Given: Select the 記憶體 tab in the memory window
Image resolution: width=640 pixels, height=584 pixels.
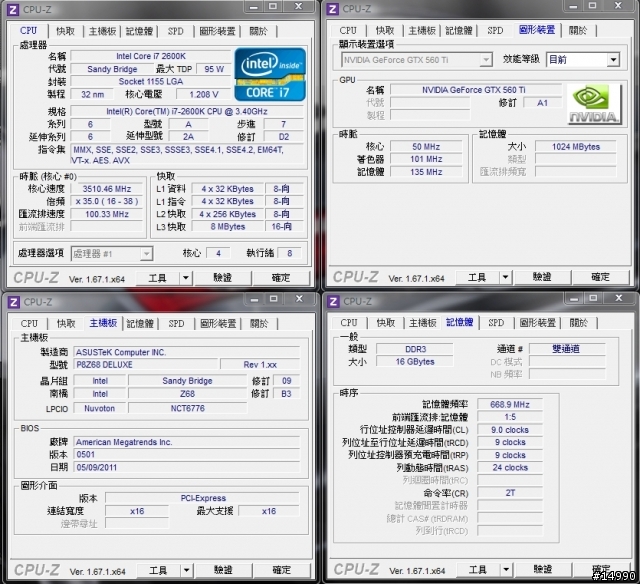Looking at the screenshot, I should (x=459, y=322).
